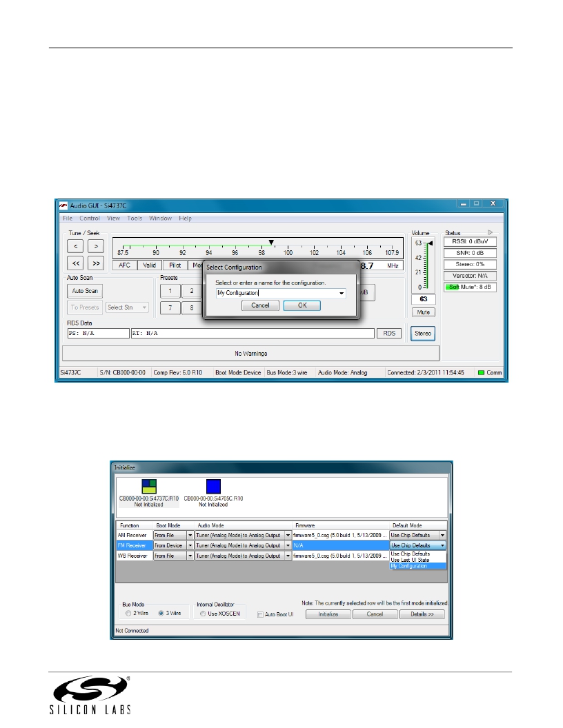Open the Control menu
Viewport: 563px width, 728px height.
pos(89,219)
